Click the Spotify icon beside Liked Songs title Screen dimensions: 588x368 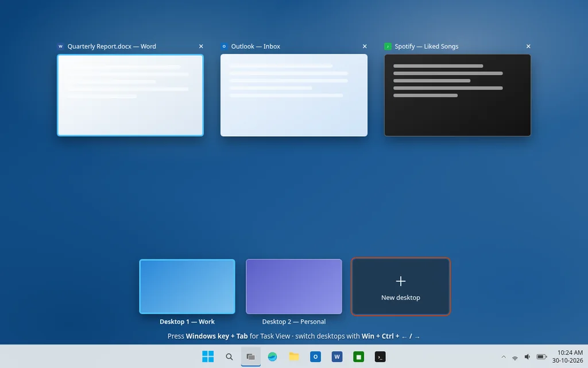tap(388, 46)
